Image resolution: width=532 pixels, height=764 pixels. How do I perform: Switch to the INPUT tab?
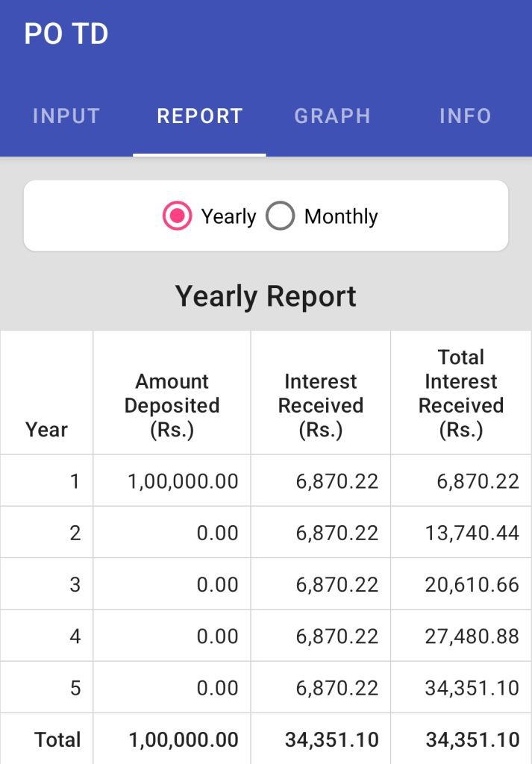click(x=66, y=116)
